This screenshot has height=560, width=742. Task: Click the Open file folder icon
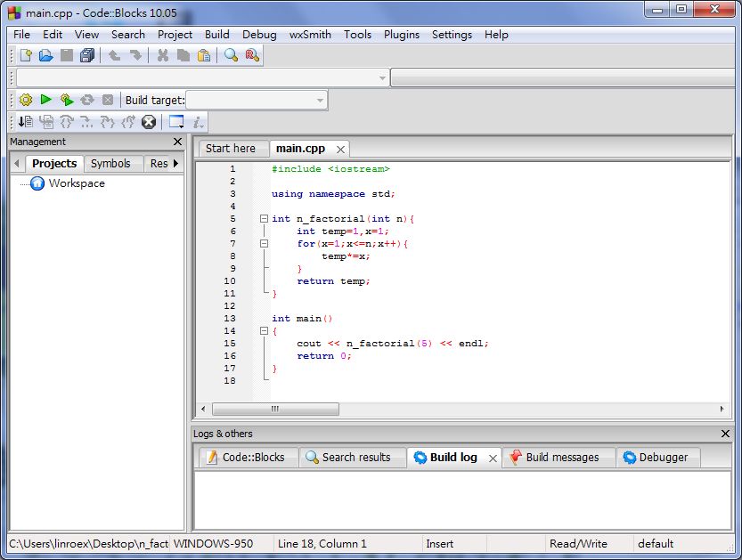[46, 56]
